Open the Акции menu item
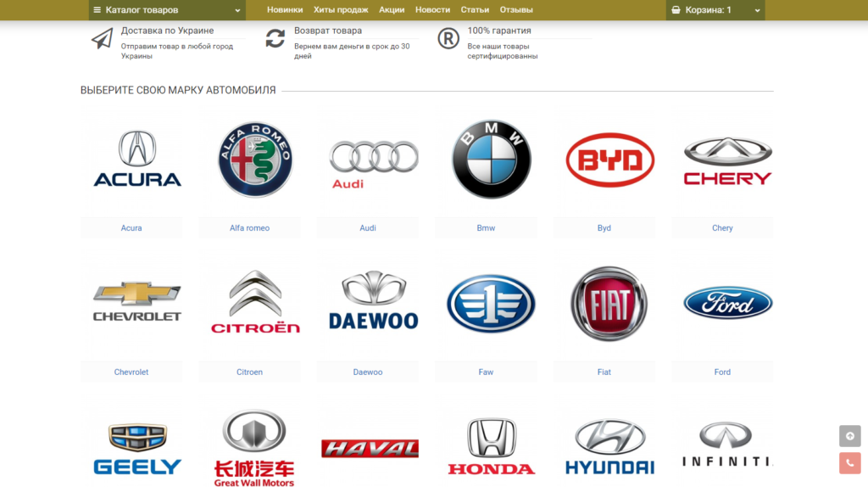The width and height of the screenshot is (868, 487). pyautogui.click(x=392, y=10)
